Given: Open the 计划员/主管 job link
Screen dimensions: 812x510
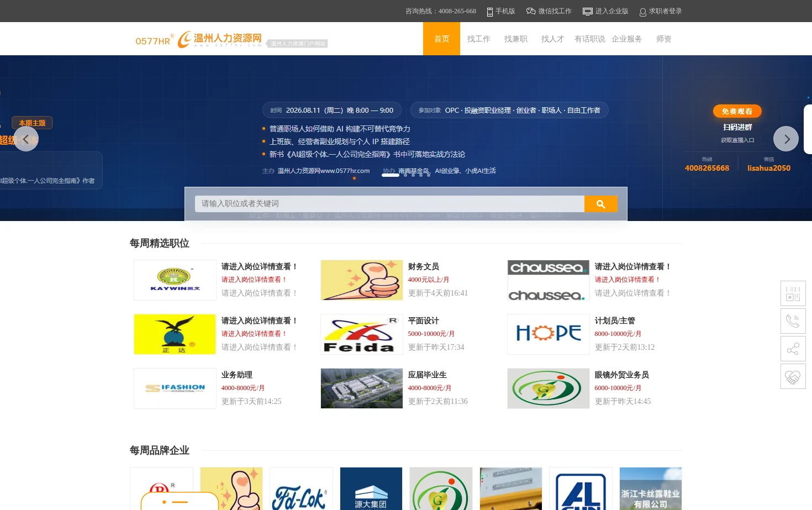Looking at the screenshot, I should click(x=615, y=321).
